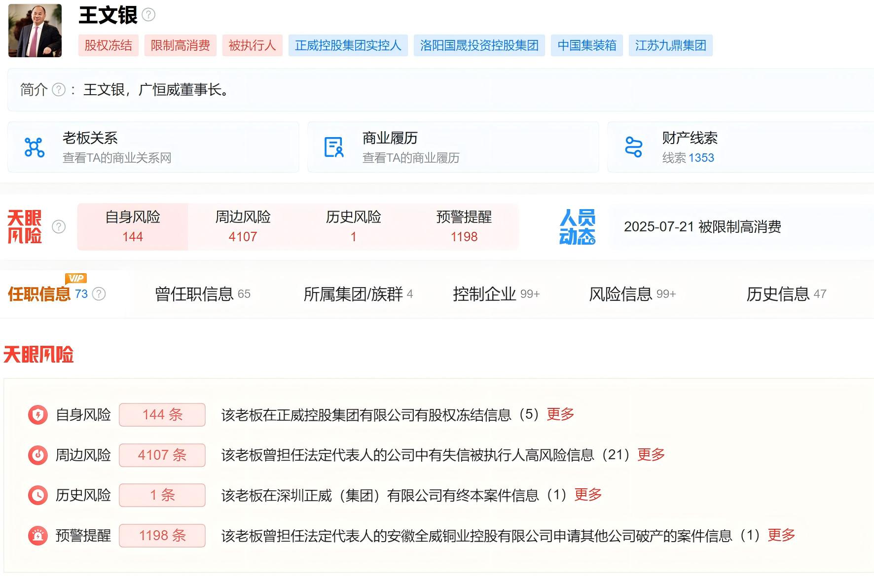The height and width of the screenshot is (588, 874).
Task: Open the 财产线索 card with 1353 clues
Action: point(740,147)
